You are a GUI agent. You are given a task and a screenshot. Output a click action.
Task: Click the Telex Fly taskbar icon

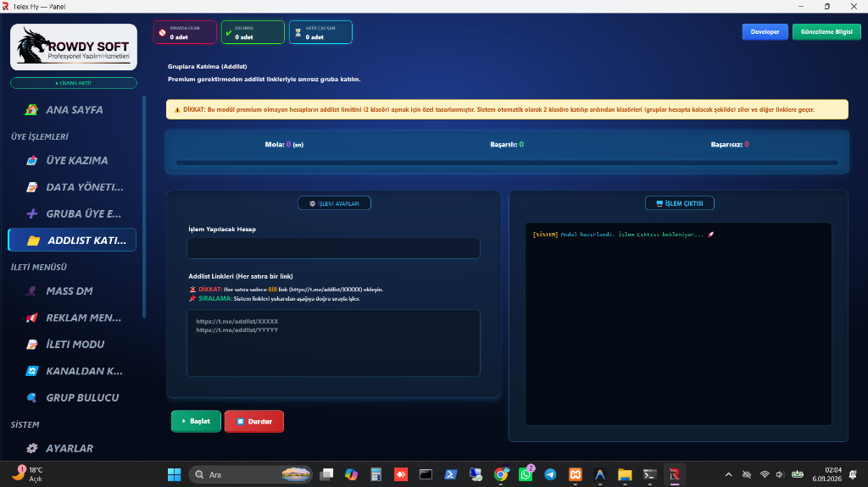(x=674, y=475)
